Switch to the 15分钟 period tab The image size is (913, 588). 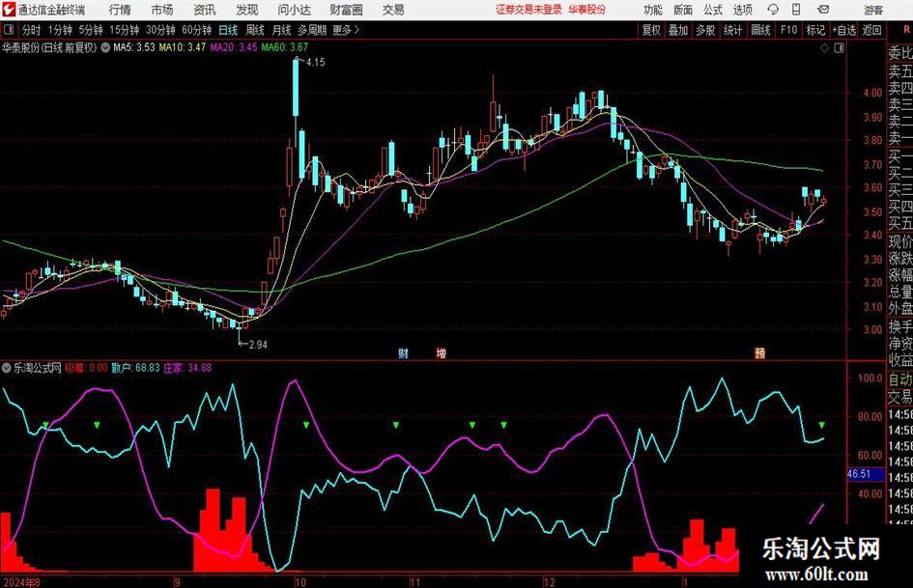coord(124,30)
